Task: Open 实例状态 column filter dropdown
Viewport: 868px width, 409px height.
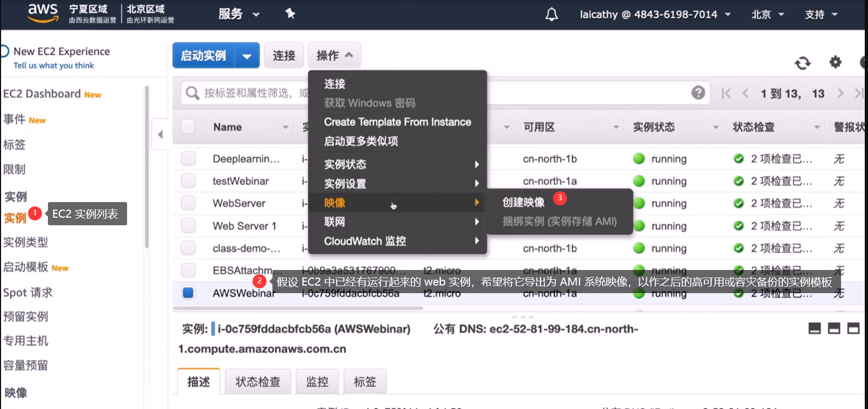Action: click(x=716, y=127)
